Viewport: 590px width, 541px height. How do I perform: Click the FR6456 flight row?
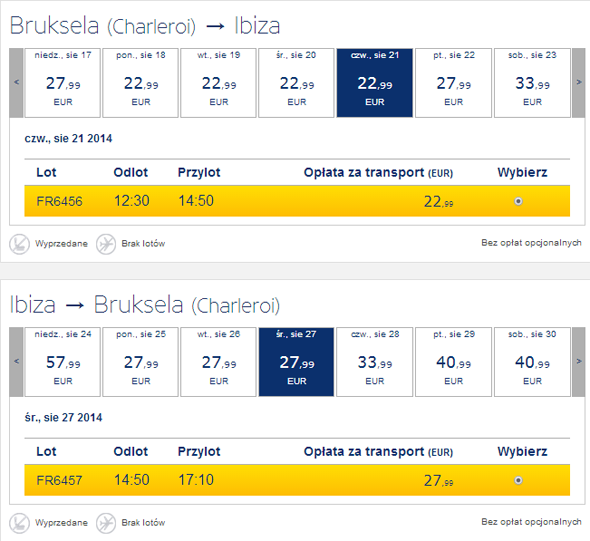(297, 201)
